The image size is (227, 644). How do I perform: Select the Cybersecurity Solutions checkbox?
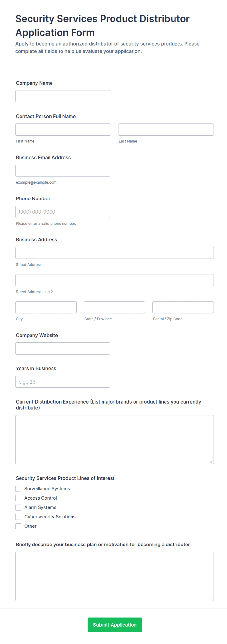point(18,517)
